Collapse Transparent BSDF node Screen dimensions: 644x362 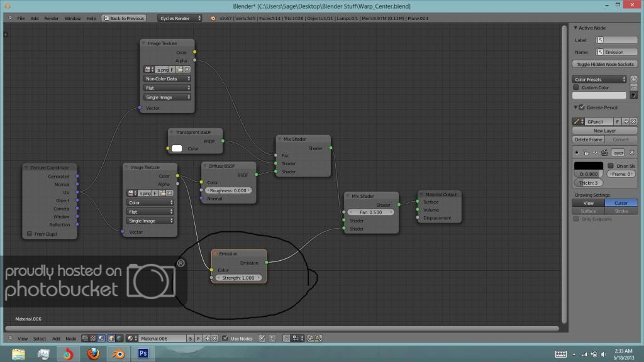point(171,132)
